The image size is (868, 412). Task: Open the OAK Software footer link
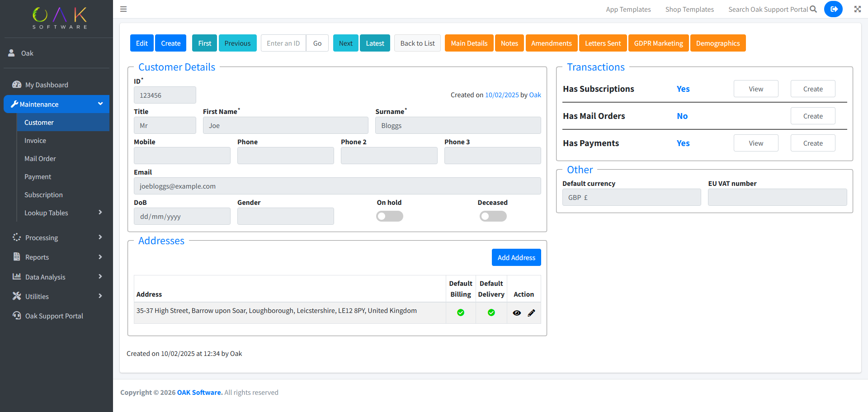(x=199, y=393)
